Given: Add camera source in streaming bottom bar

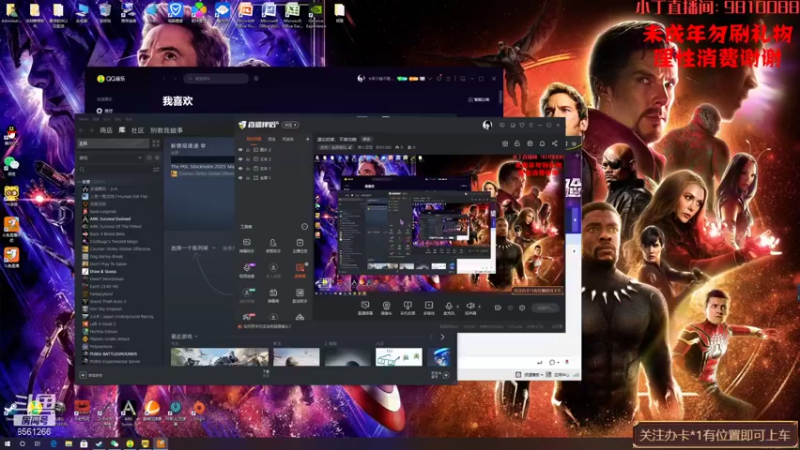Looking at the screenshot, I should pyautogui.click(x=386, y=308).
